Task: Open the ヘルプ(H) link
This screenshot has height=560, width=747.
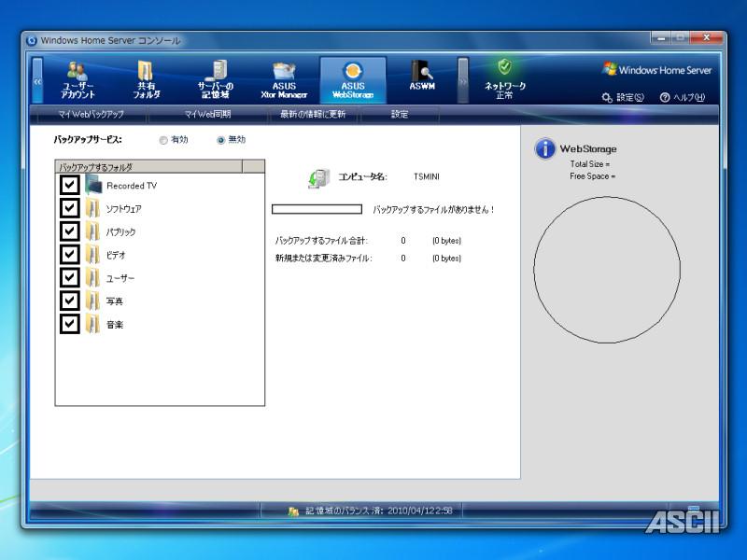Action: [x=683, y=98]
